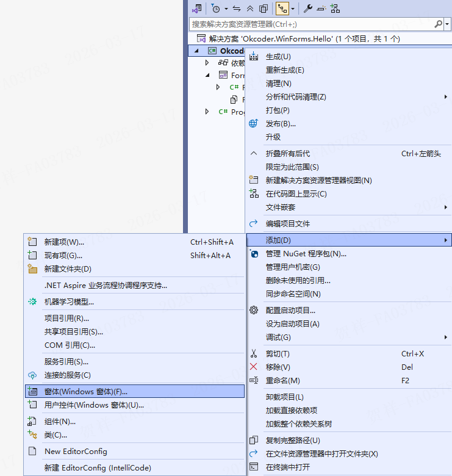Collapse the Okcoder project node
452x476 pixels.
point(196,51)
